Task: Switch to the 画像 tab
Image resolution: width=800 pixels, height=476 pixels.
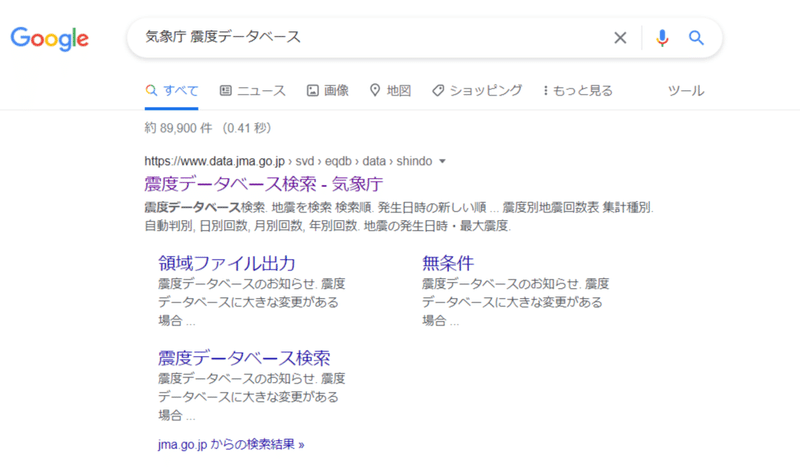Action: (x=328, y=90)
